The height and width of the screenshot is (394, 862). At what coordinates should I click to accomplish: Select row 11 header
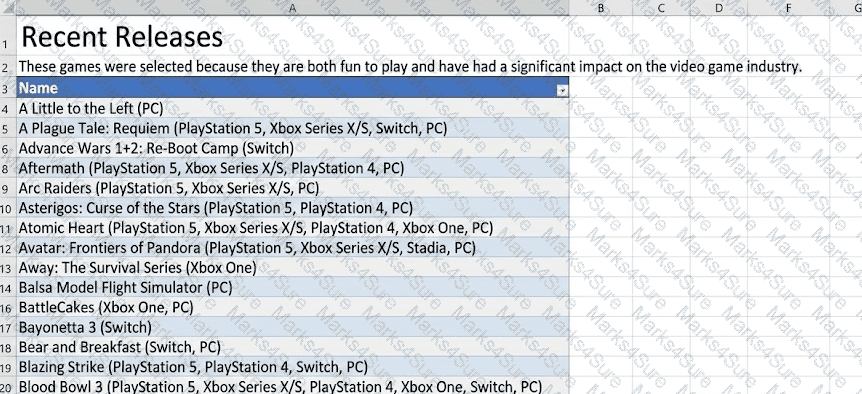pyautogui.click(x=8, y=228)
